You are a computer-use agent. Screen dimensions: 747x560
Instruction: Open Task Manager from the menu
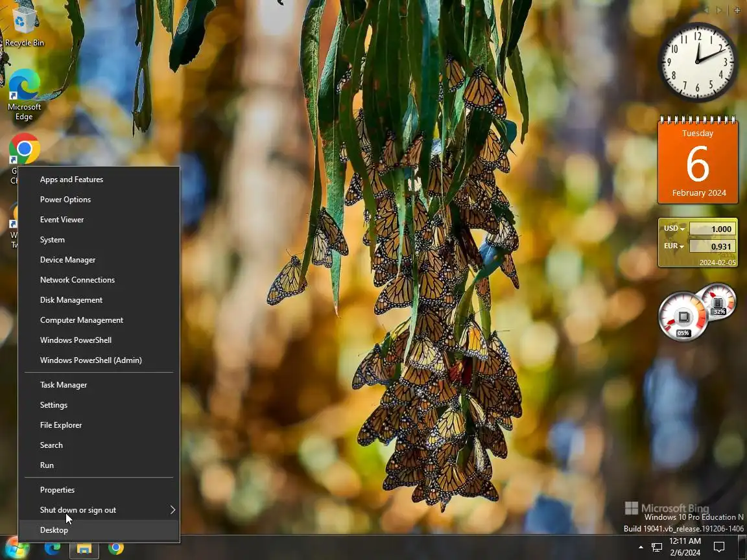[99, 385]
